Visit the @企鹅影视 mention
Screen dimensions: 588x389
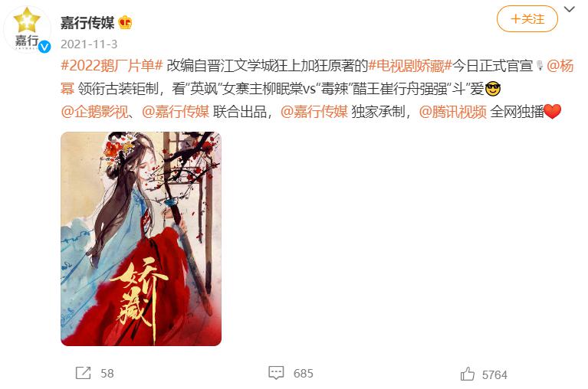[94, 112]
